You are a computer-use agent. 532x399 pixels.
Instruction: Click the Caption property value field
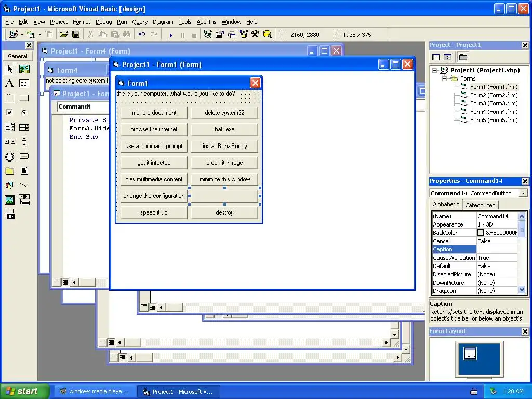[x=497, y=249]
